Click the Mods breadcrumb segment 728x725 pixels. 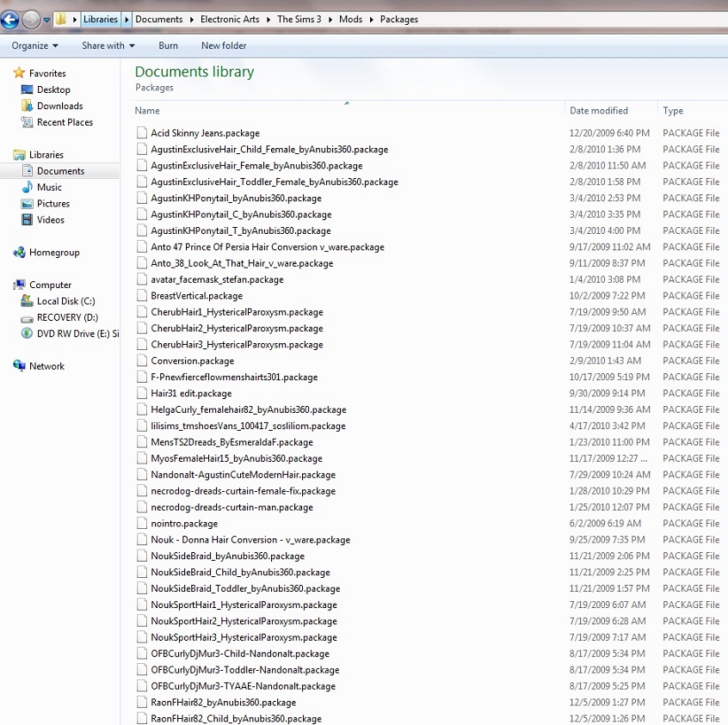pos(350,19)
